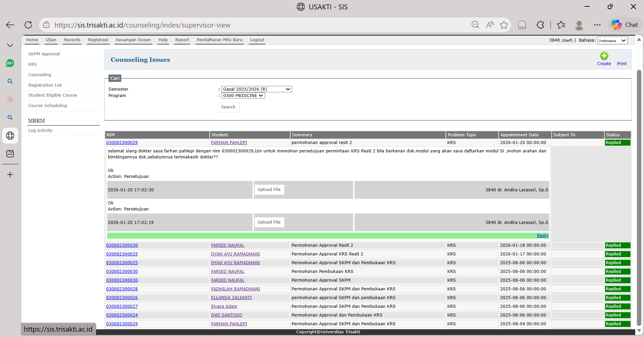The height and width of the screenshot is (337, 644).
Task: Click the WhatsApp sidebar icon with 99+ badge
Action: point(10,63)
